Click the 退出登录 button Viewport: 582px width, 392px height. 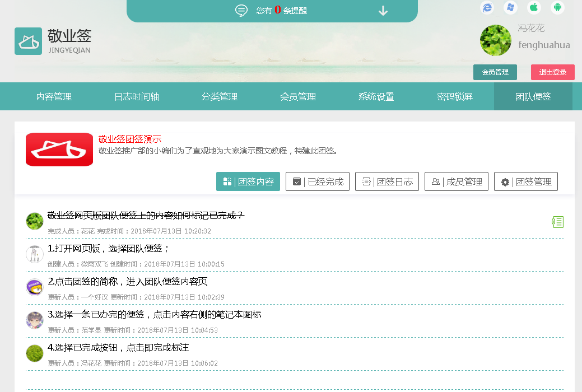553,72
